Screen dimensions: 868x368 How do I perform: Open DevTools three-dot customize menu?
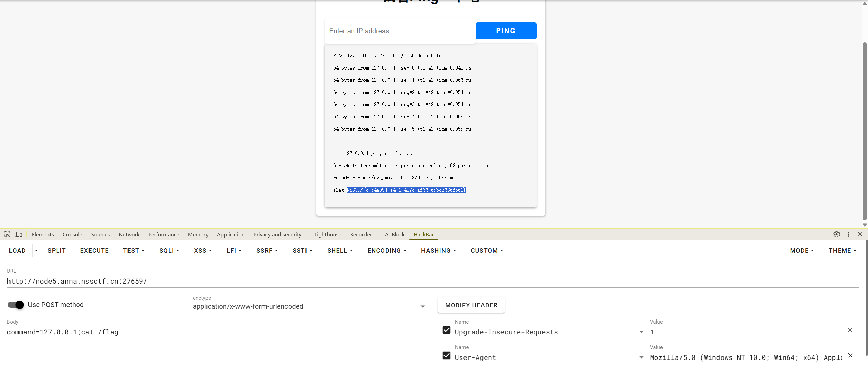(x=848, y=234)
